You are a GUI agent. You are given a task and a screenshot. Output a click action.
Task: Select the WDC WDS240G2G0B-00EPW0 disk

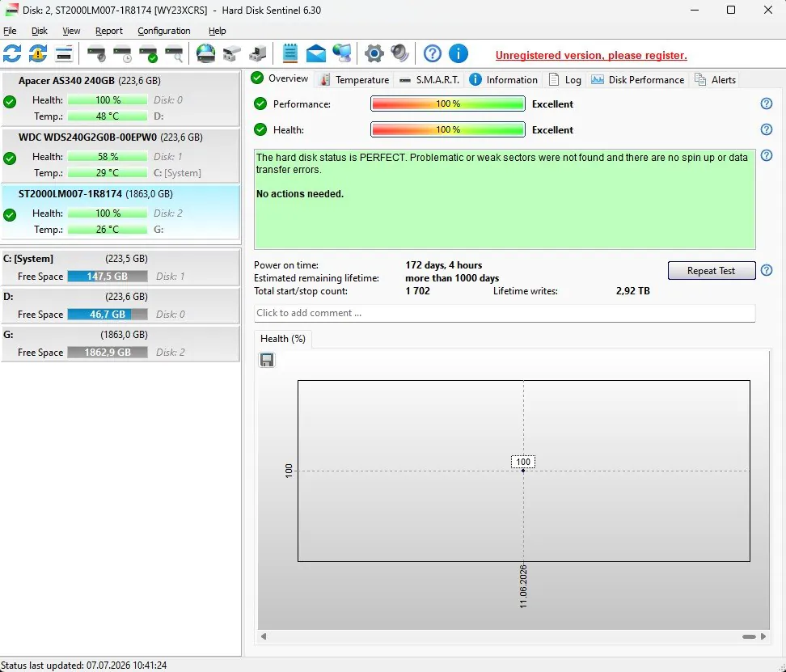pyautogui.click(x=120, y=155)
